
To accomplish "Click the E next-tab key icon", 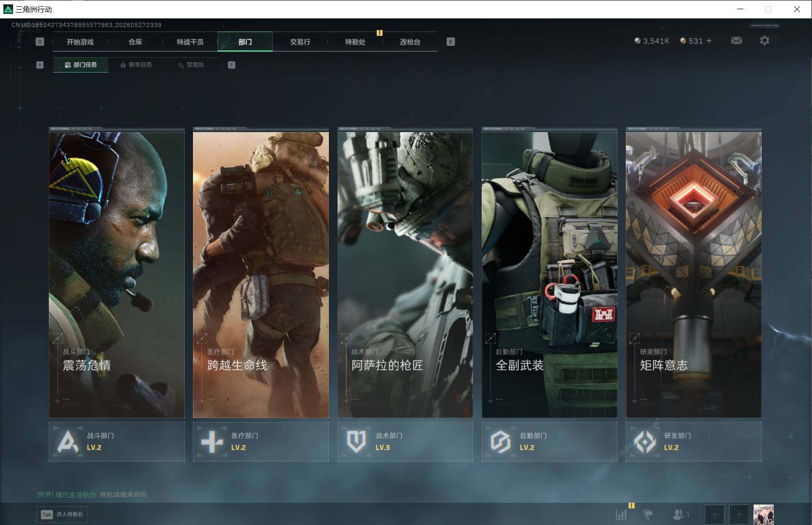I will point(450,42).
